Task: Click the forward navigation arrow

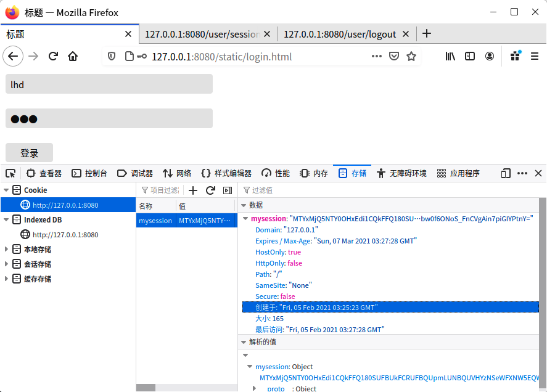Action: click(33, 56)
